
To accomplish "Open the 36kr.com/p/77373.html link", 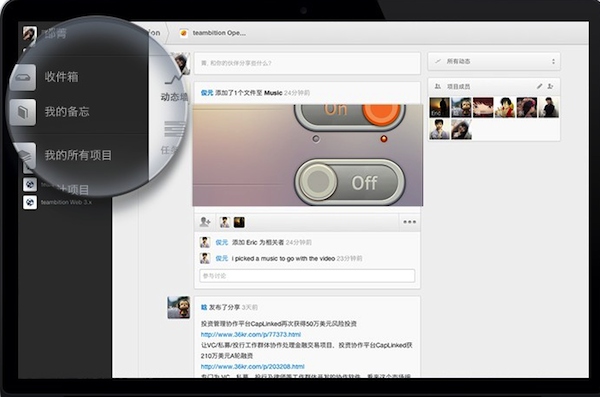I will point(251,334).
